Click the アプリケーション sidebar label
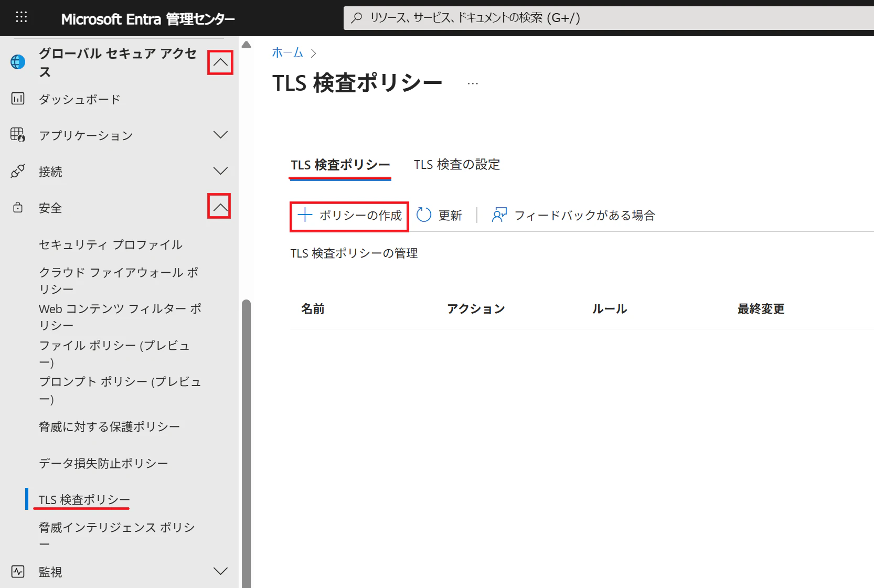874x588 pixels. pyautogui.click(x=86, y=135)
